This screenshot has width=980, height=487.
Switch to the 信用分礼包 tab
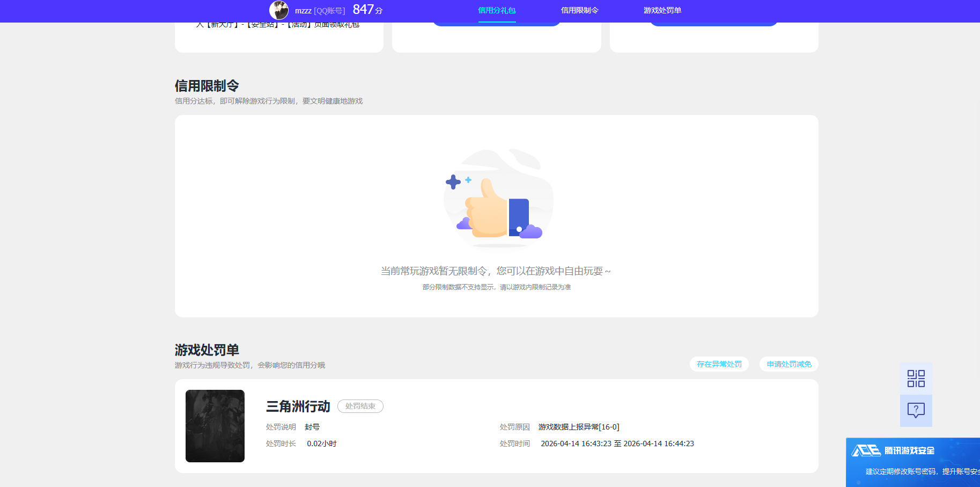(497, 10)
